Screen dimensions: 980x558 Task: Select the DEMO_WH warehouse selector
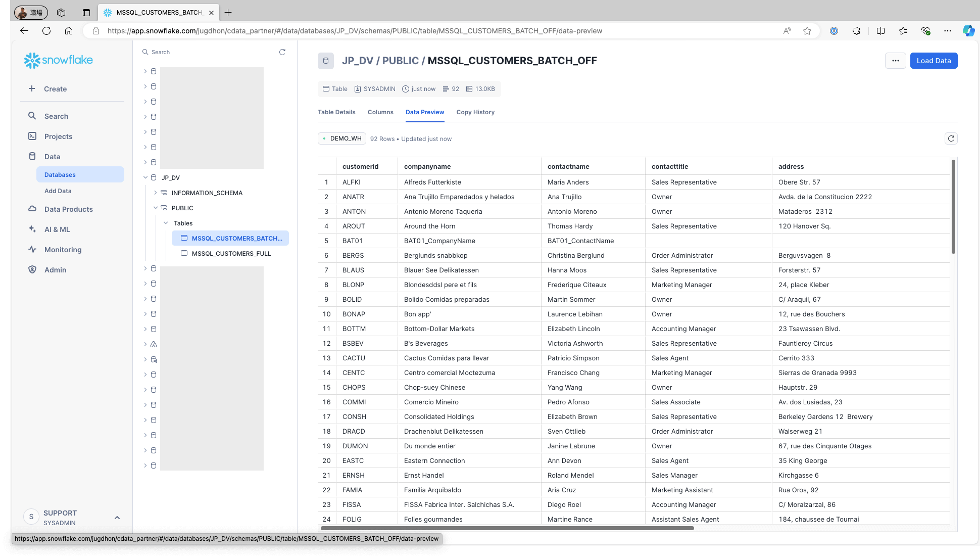click(x=342, y=138)
